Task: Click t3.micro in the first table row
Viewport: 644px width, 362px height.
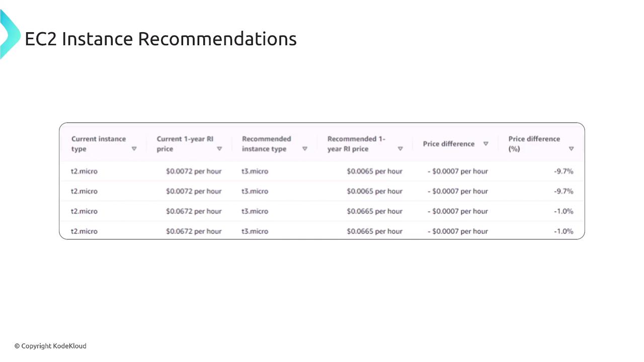Action: pyautogui.click(x=255, y=171)
